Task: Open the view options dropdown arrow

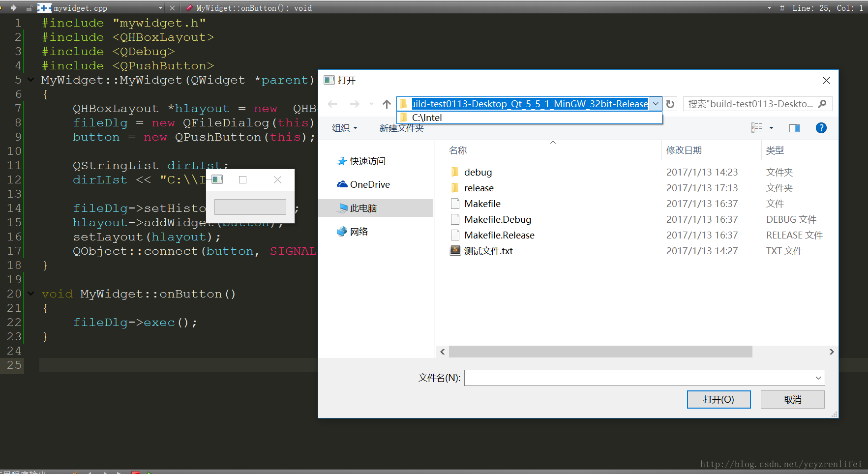Action: point(771,128)
